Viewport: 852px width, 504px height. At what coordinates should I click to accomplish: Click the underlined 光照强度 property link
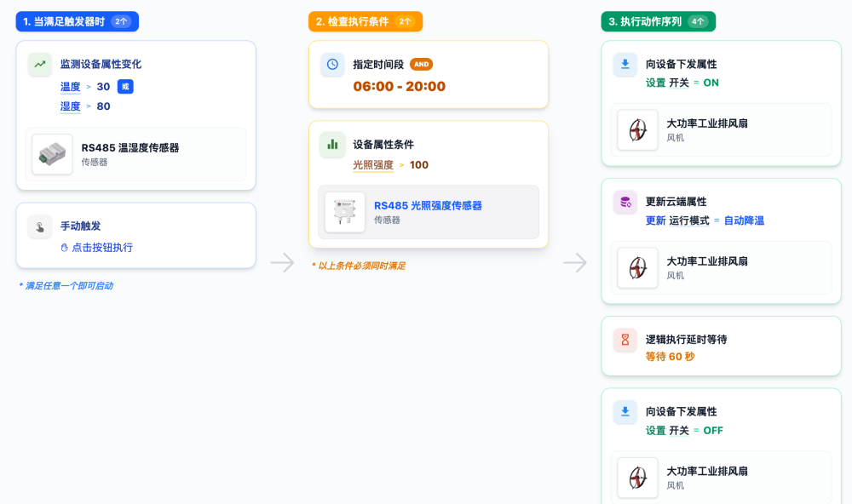click(x=373, y=165)
